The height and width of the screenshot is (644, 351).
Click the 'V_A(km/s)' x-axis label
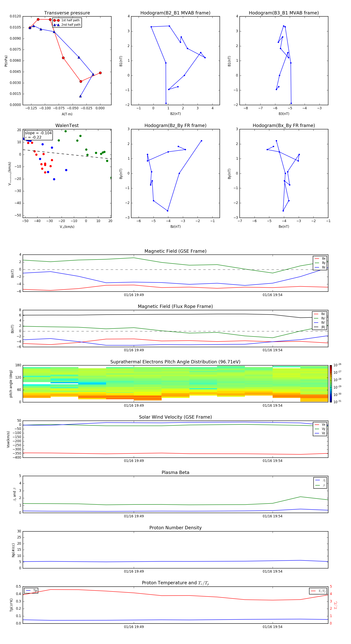point(67,227)
